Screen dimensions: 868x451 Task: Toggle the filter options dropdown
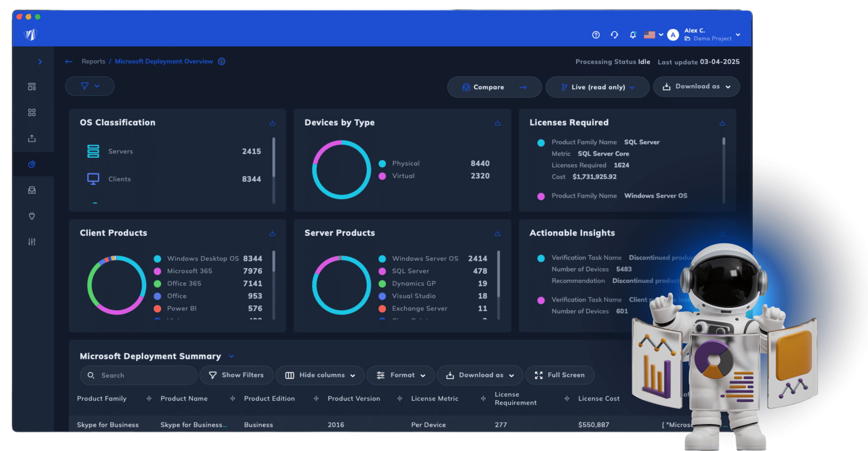[x=88, y=87]
